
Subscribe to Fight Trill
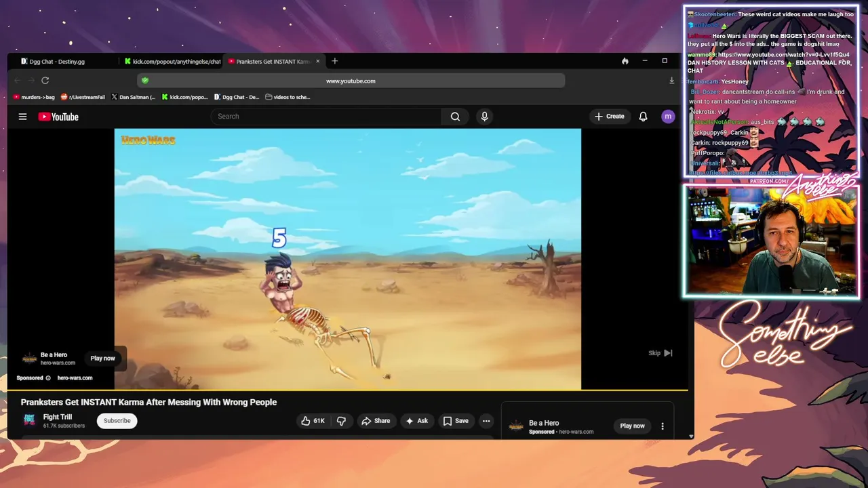(117, 421)
